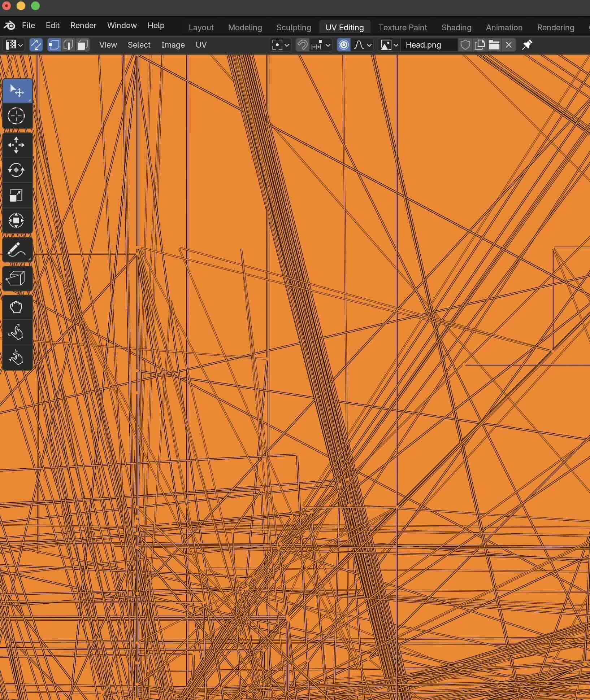Enable vertex selection mode
Screen dimensions: 590x700
tap(54, 45)
